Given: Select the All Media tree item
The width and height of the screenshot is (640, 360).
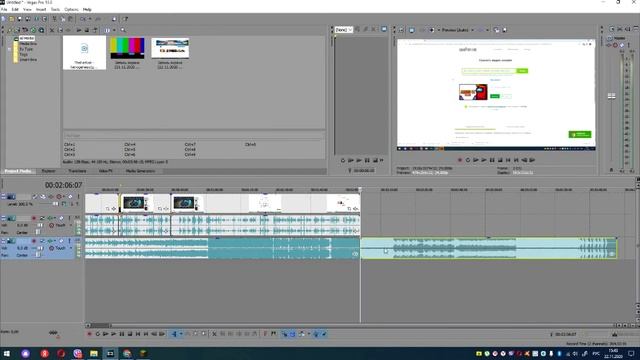Looking at the screenshot, I should 27,38.
